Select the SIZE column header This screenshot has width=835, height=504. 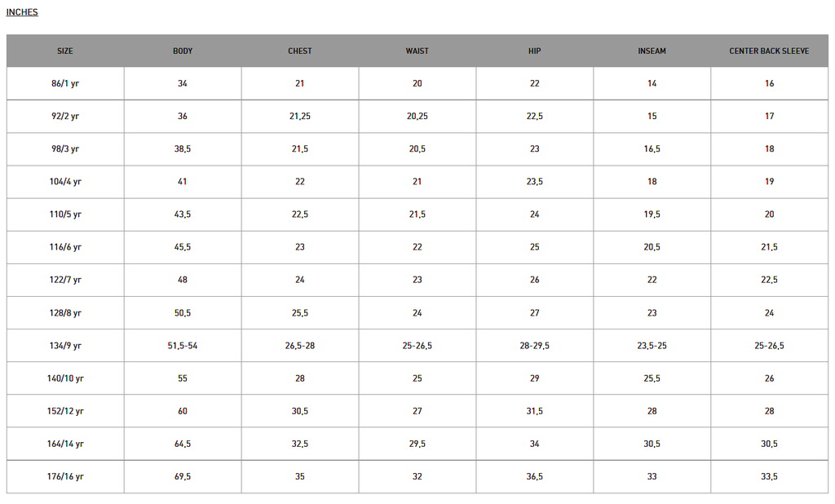click(x=65, y=51)
